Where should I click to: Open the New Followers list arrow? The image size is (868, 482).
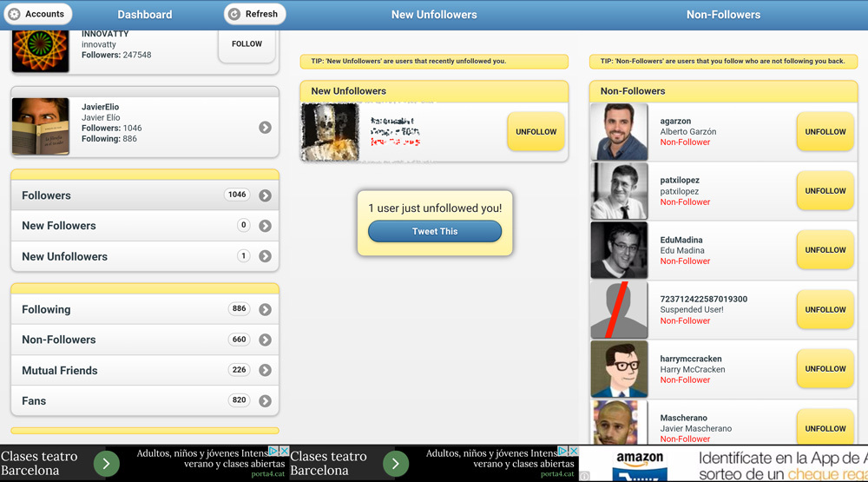[x=265, y=226]
